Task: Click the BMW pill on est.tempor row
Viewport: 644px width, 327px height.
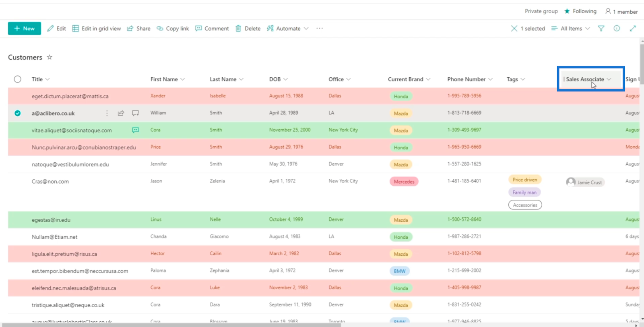Action: point(400,271)
